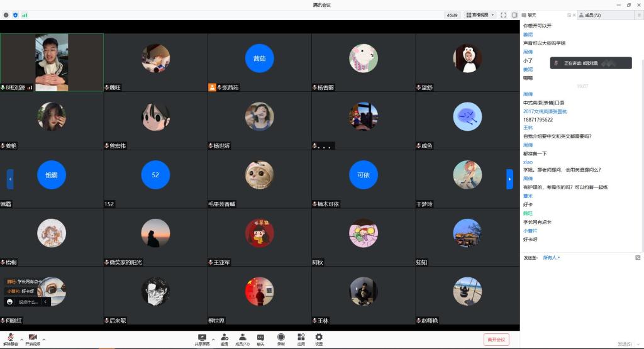Open audio options arrow beside microphone
Screen dimensions: 644x349
[21, 339]
